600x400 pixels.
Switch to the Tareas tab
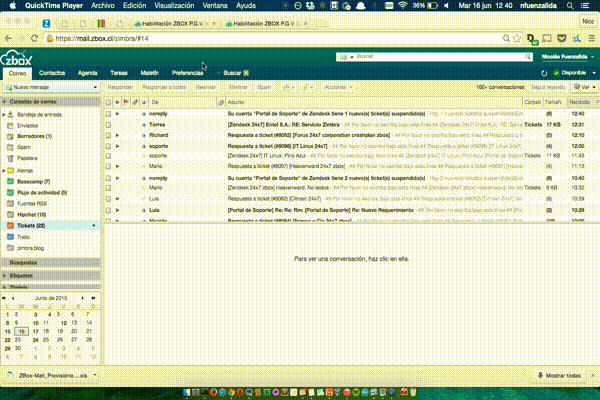[119, 73]
